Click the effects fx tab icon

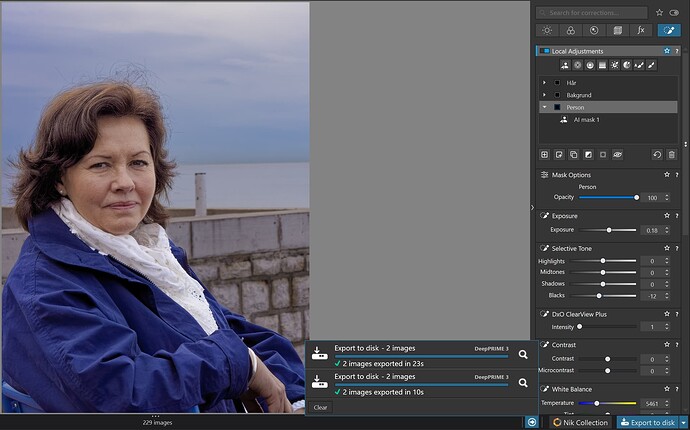[x=643, y=31]
